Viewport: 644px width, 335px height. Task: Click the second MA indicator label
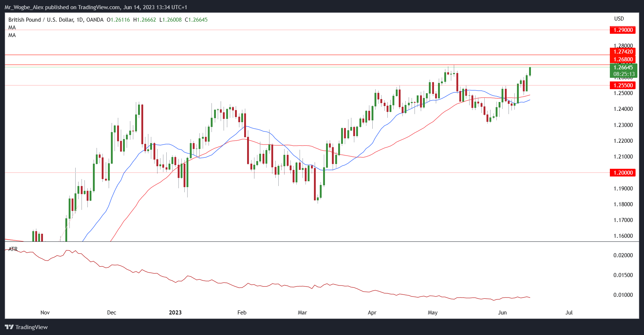point(12,35)
